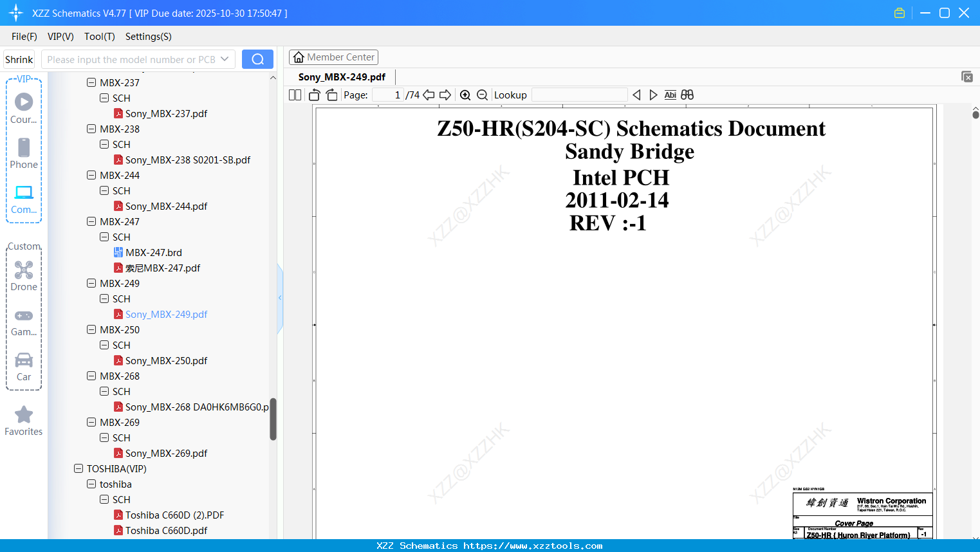This screenshot has height=552, width=980.
Task: Zoom out of the PDF
Action: click(x=482, y=95)
